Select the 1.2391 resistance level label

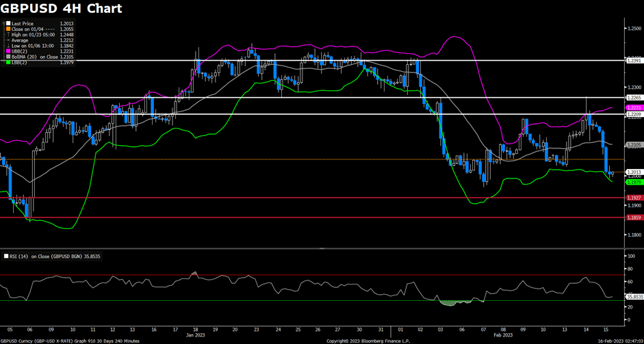pyautogui.click(x=633, y=61)
